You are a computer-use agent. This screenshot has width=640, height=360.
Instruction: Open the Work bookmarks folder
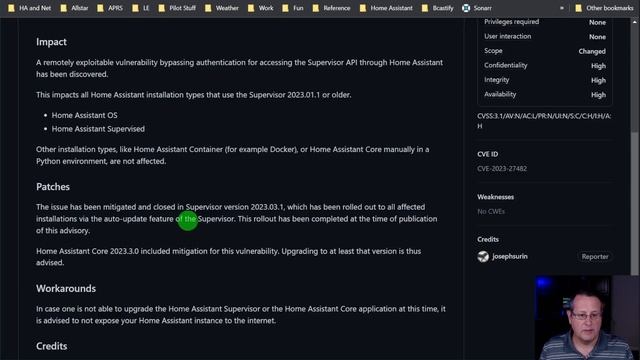point(260,8)
